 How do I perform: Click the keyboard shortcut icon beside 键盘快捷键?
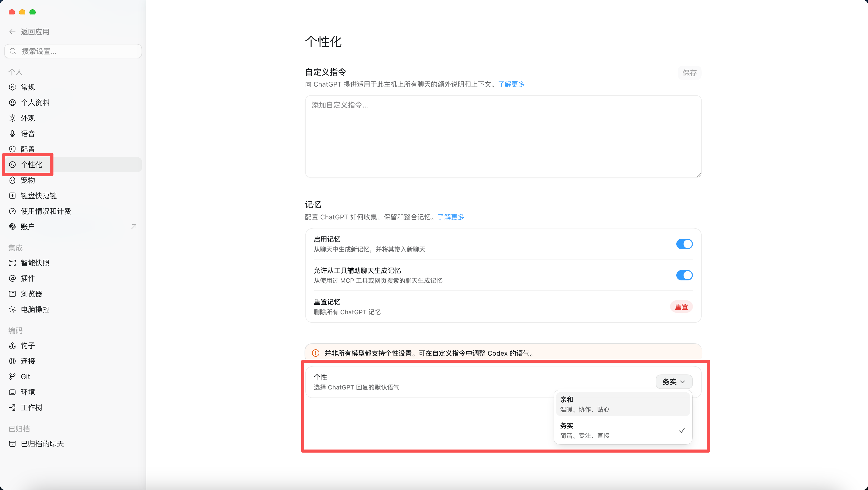(12, 195)
